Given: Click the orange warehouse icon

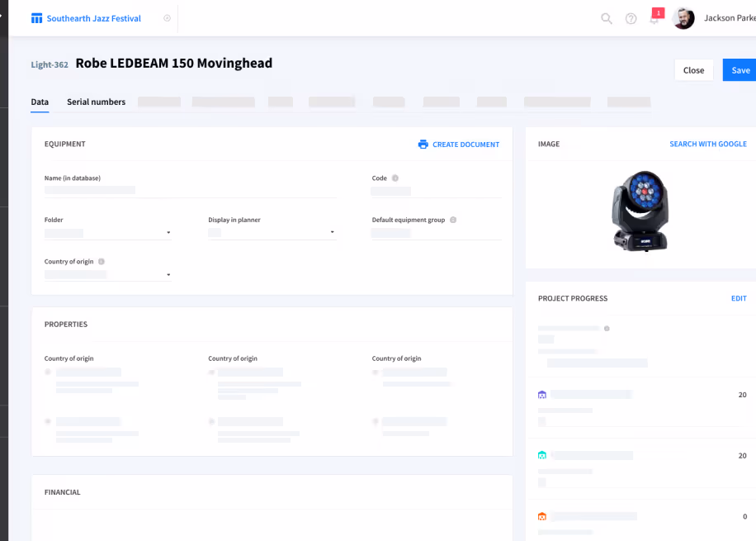Looking at the screenshot, I should pos(542,516).
